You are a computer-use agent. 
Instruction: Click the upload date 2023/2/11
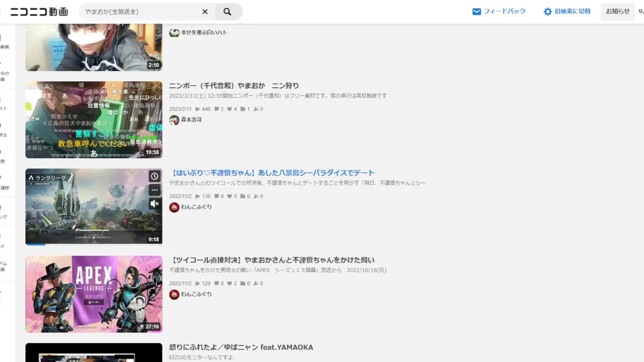pos(180,109)
